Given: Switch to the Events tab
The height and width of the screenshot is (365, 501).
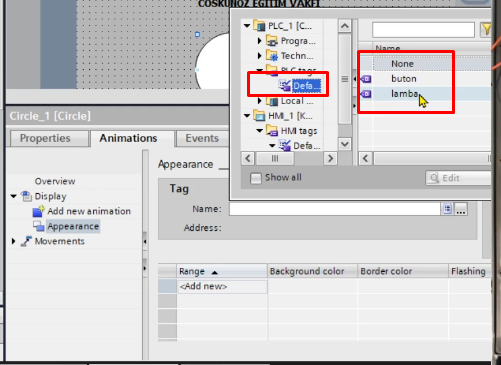Looking at the screenshot, I should [202, 138].
